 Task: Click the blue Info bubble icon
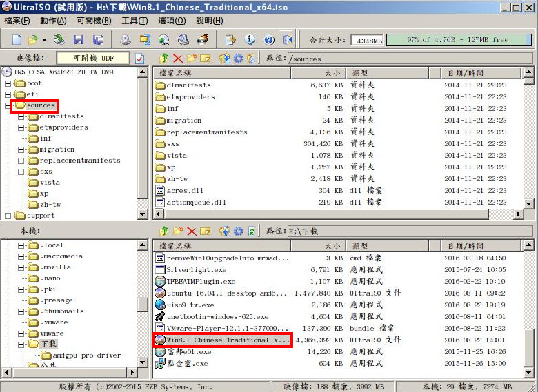[x=250, y=40]
